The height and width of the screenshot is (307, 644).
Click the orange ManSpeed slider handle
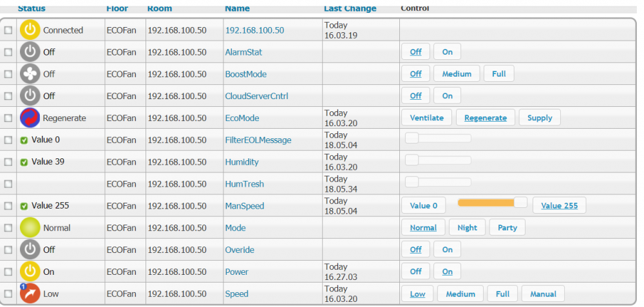pos(520,203)
